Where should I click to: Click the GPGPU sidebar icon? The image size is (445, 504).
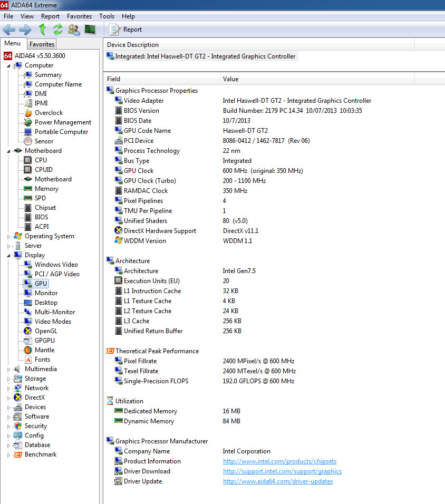click(x=28, y=340)
